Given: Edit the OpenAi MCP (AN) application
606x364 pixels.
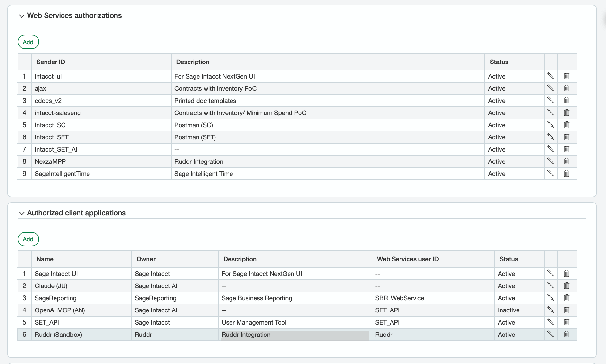Looking at the screenshot, I should (551, 310).
